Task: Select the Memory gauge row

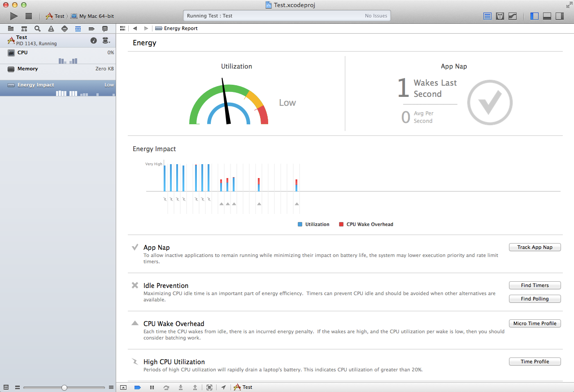Action: pos(58,72)
